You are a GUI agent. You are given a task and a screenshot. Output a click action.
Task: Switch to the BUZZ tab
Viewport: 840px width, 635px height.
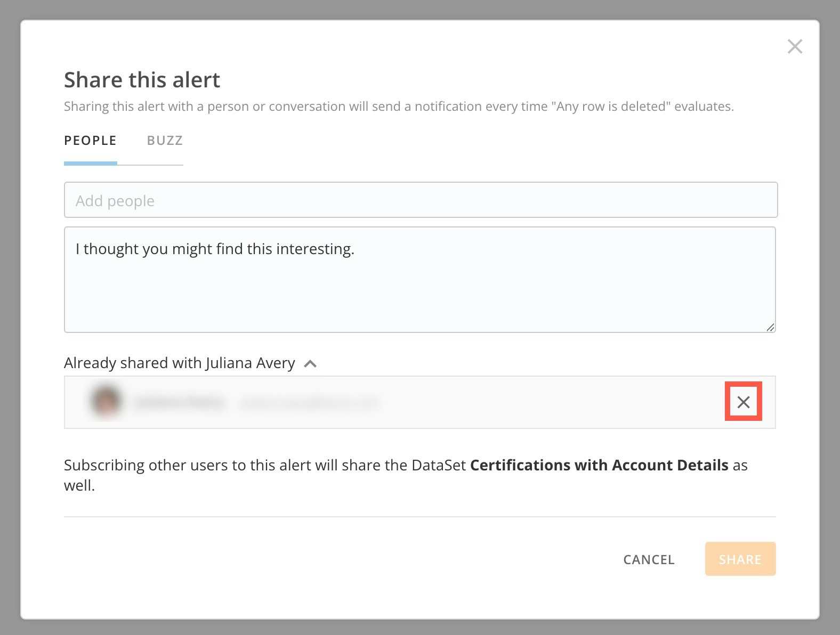tap(164, 141)
